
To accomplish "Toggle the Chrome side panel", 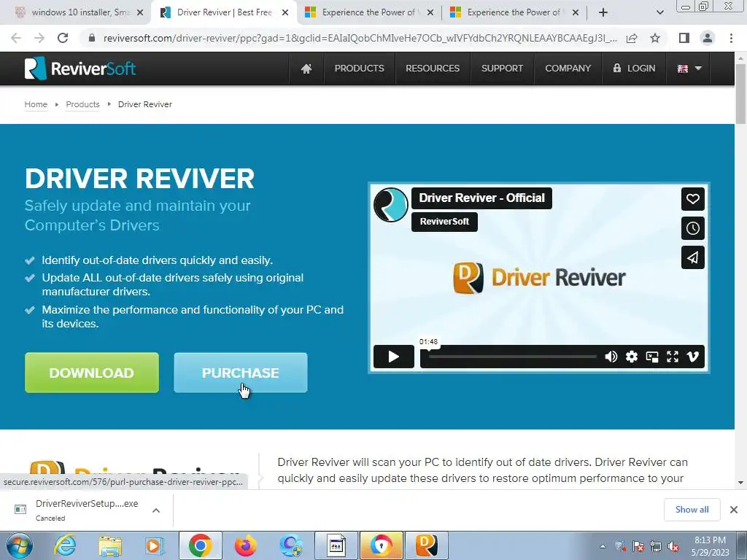I will (x=684, y=38).
